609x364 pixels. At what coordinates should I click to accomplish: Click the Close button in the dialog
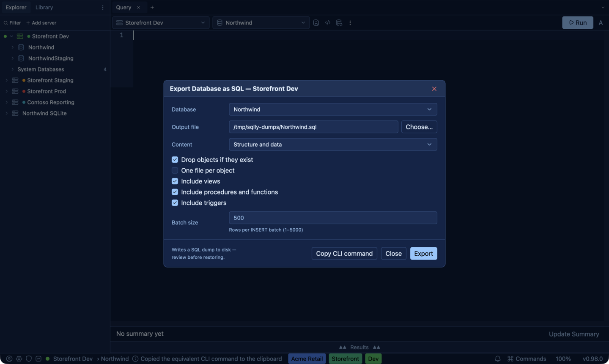(394, 254)
